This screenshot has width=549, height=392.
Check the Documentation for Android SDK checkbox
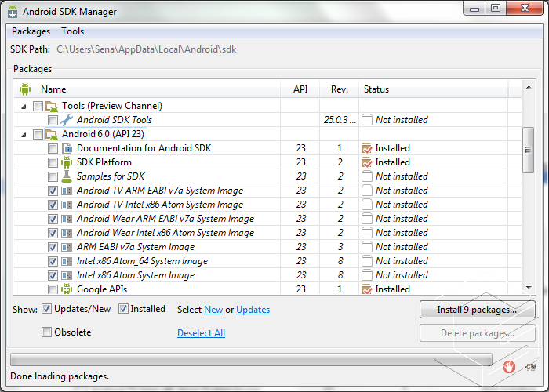point(53,148)
